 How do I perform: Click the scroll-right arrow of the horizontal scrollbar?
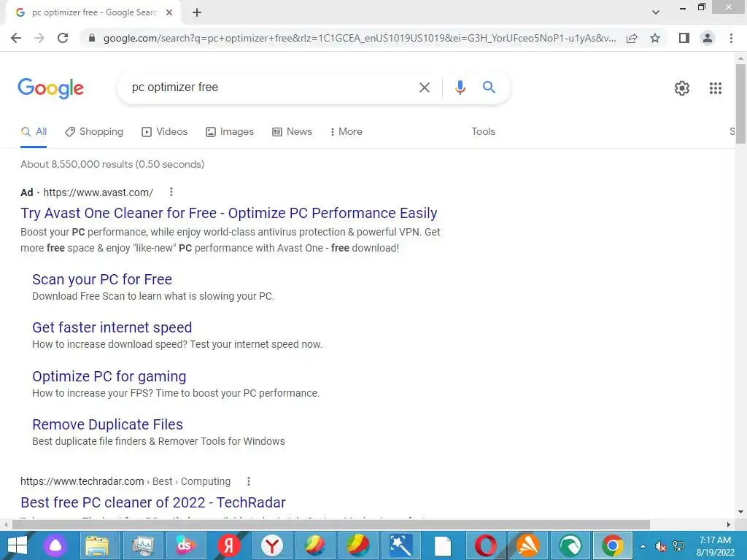coord(729,524)
